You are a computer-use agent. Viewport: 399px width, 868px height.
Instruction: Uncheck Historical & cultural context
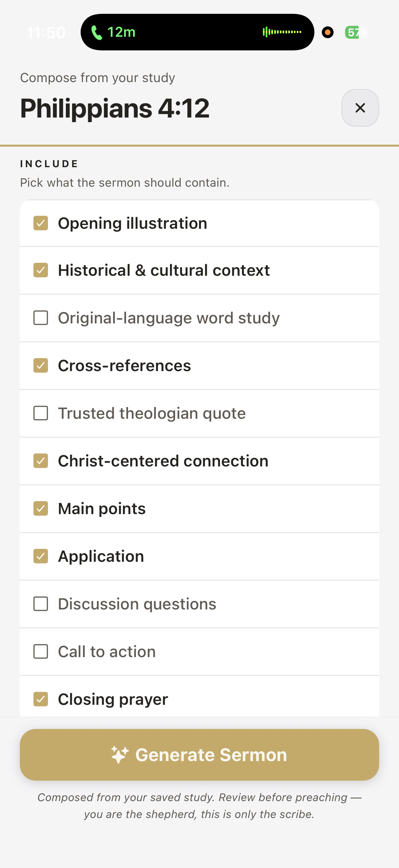pyautogui.click(x=41, y=270)
